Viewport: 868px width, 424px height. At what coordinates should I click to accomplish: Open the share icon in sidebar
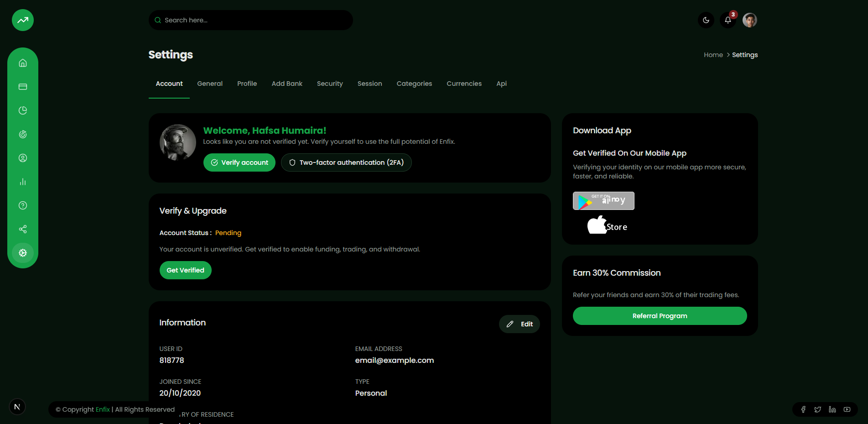(23, 229)
